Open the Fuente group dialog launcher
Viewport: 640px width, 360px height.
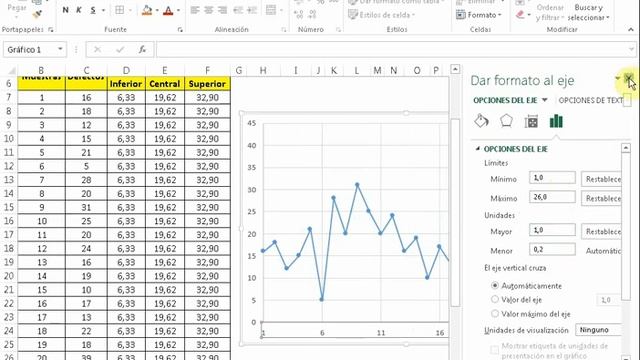point(180,30)
